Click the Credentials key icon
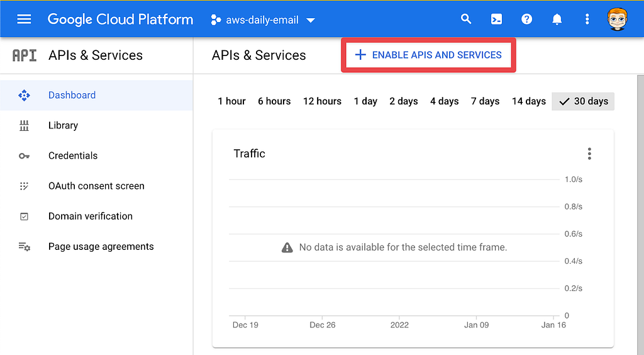 tap(25, 156)
